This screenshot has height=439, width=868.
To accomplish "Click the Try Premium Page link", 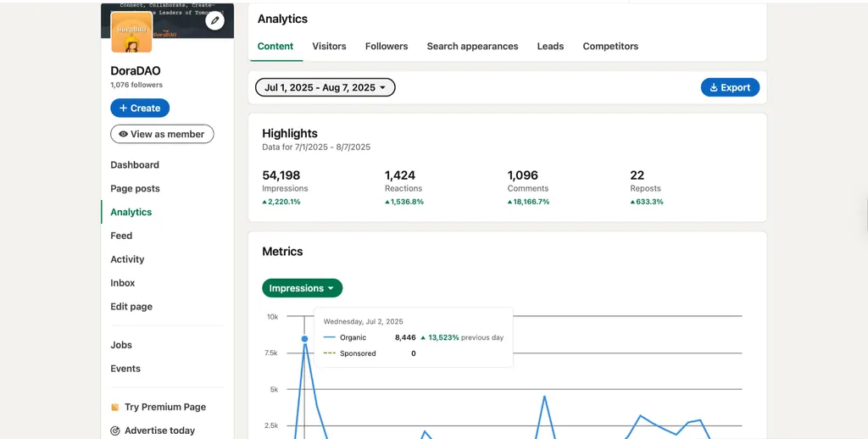I will 165,407.
